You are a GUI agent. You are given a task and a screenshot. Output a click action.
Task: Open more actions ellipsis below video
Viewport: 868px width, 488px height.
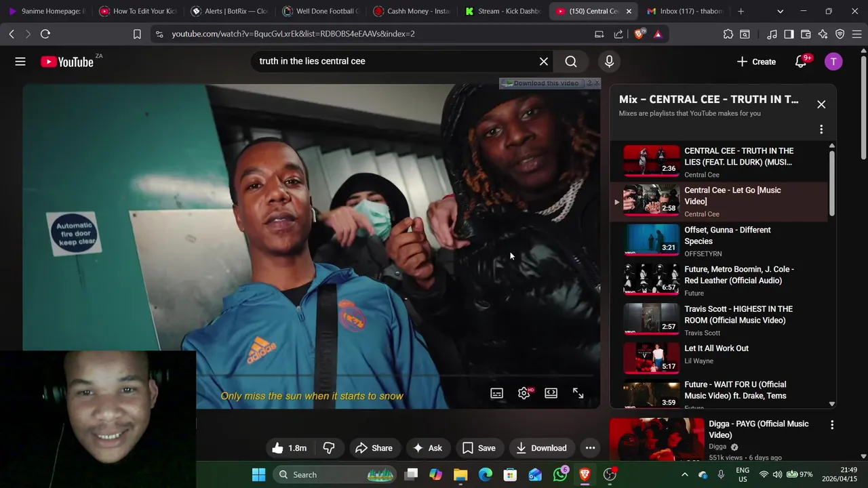point(590,448)
